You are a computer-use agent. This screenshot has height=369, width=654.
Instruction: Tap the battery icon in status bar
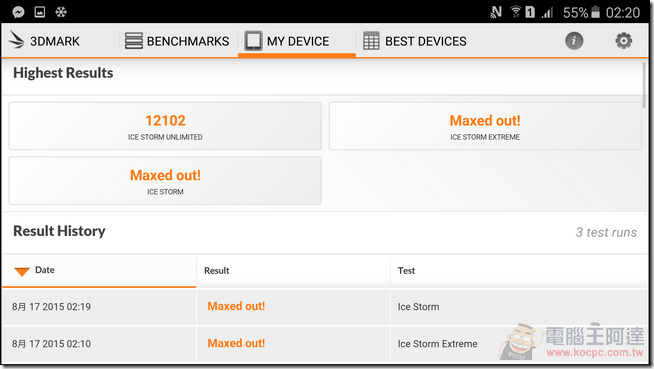pyautogui.click(x=596, y=12)
